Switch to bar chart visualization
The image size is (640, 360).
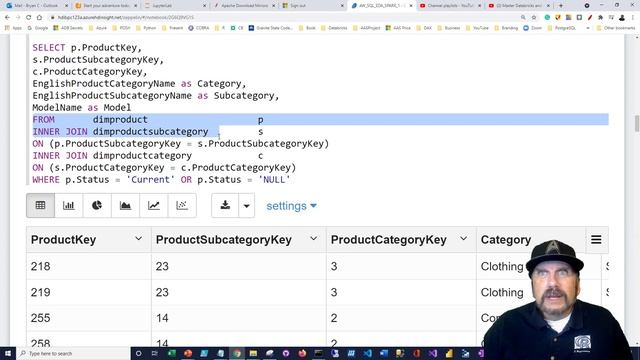click(x=69, y=205)
